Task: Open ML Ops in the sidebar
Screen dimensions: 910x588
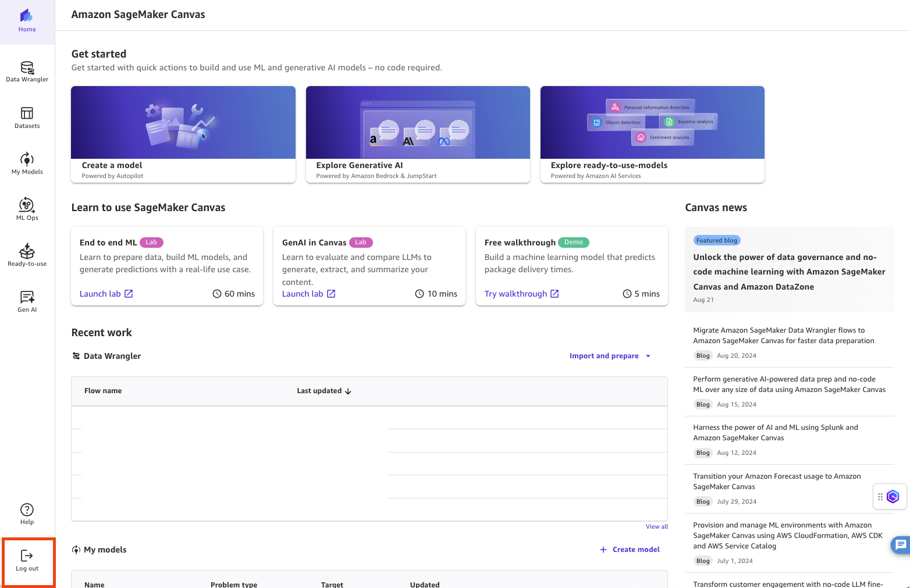Action: (x=27, y=209)
